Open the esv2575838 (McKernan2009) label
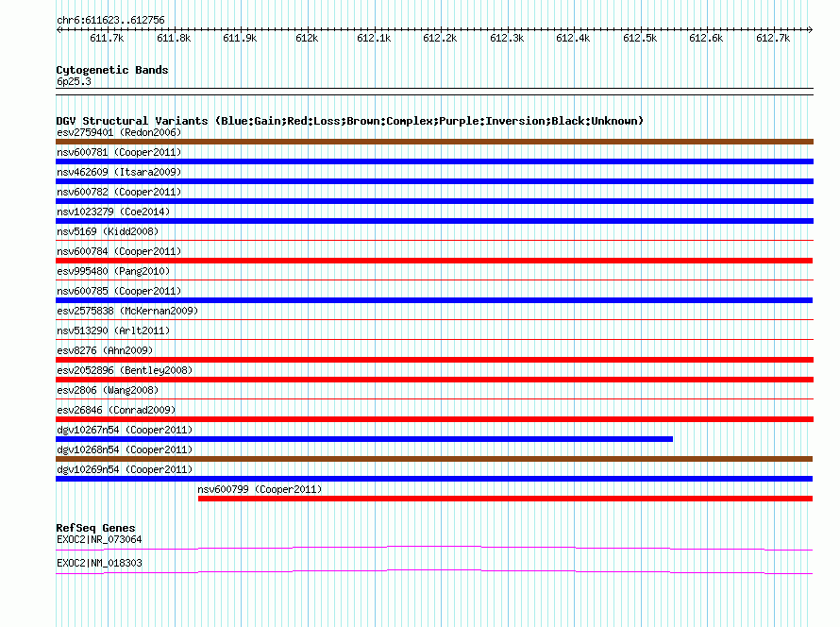This screenshot has width=840, height=627. [x=127, y=311]
